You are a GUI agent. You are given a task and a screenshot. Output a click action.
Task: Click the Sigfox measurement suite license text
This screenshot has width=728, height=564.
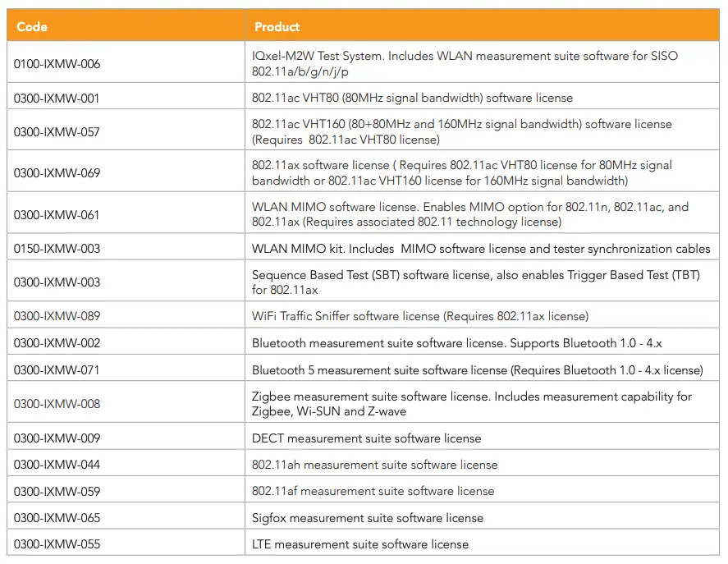click(x=367, y=518)
